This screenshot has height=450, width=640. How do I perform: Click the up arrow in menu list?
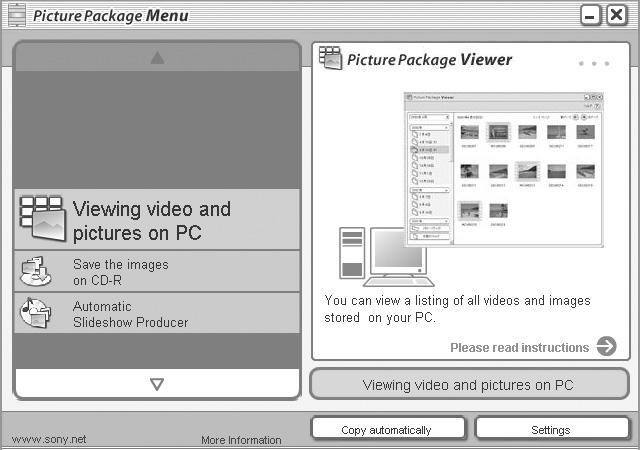pos(157,58)
